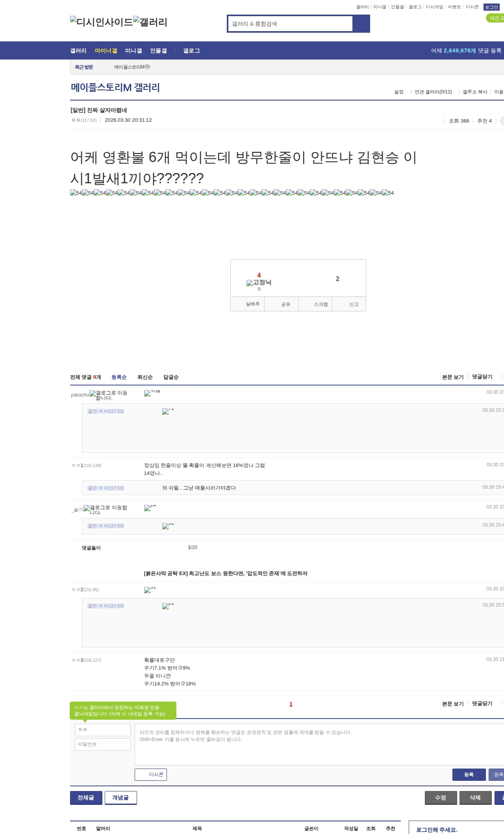
Task: Open the 디시콘 picker button
Action: tap(151, 774)
